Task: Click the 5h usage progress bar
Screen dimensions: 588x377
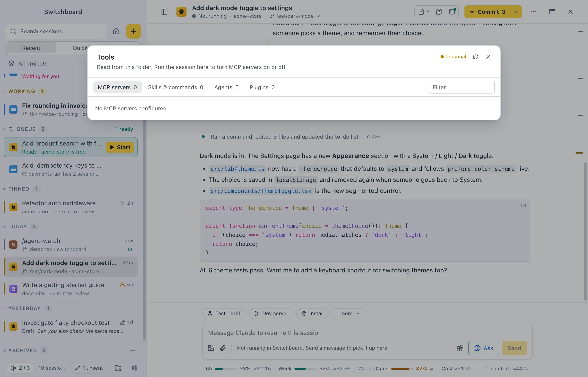Action: tap(226, 369)
